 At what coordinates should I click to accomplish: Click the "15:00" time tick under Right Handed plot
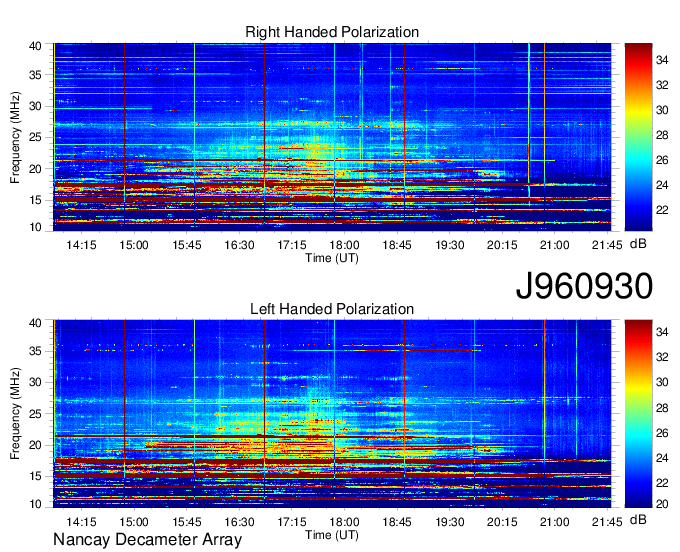tap(134, 245)
